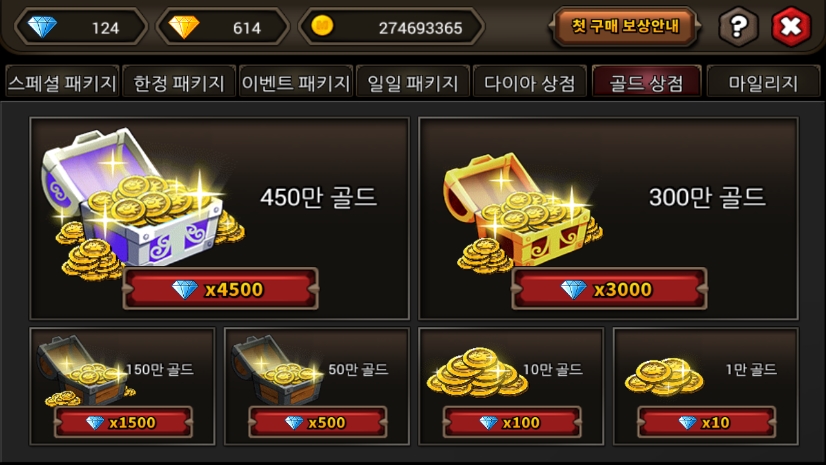Screen dimensions: 826x465
Task: Switch to 다이아 상점 tab
Action: 529,83
